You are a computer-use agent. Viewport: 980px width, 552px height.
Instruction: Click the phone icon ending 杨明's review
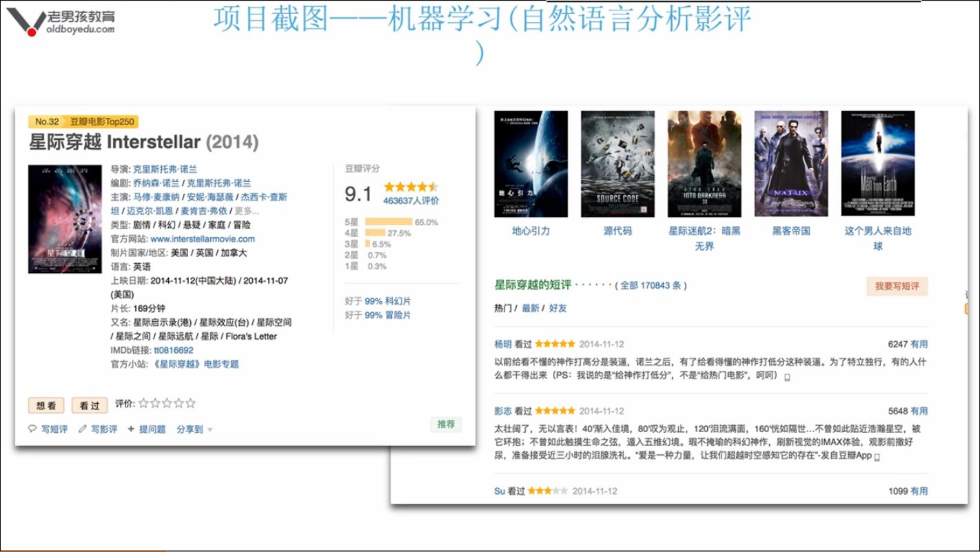(x=787, y=377)
